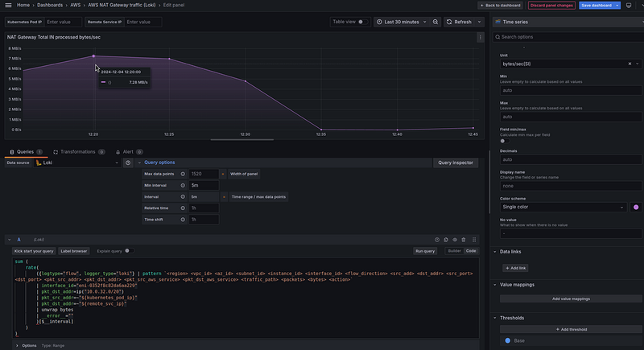This screenshot has height=350, width=644.
Task: Duplicate query A
Action: tap(446, 240)
